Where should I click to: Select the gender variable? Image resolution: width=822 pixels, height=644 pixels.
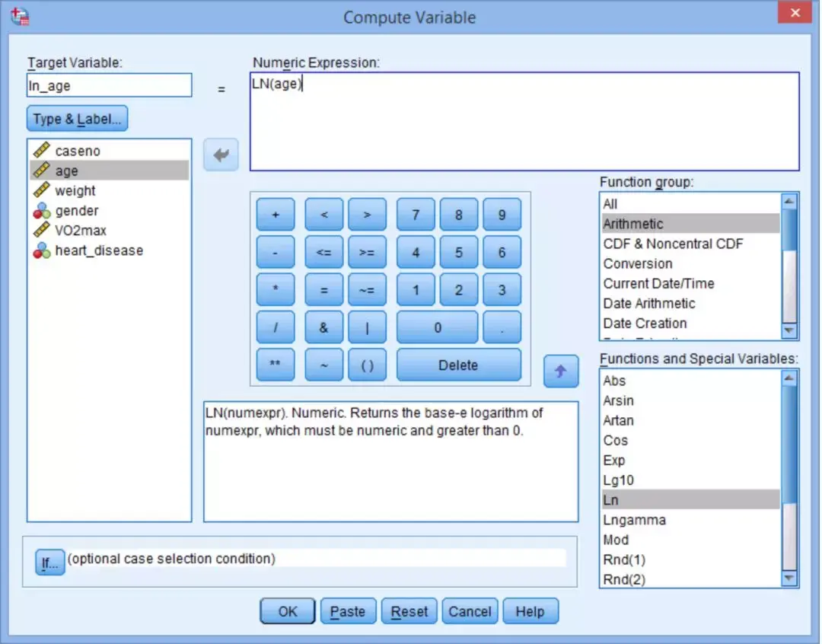click(110, 210)
